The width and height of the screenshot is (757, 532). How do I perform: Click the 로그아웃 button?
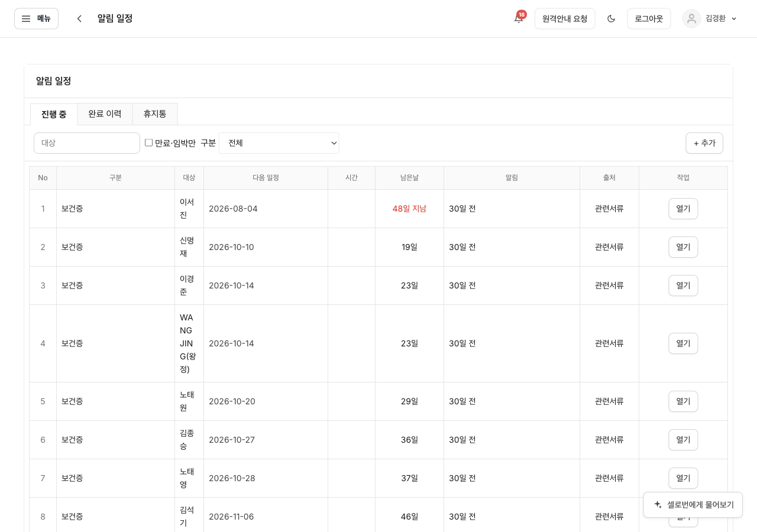pyautogui.click(x=649, y=18)
